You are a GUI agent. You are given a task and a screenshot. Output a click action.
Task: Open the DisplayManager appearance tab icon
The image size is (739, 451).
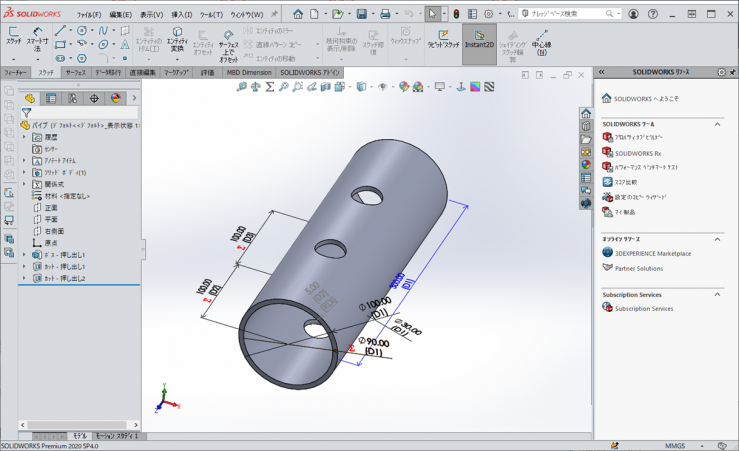point(115,98)
